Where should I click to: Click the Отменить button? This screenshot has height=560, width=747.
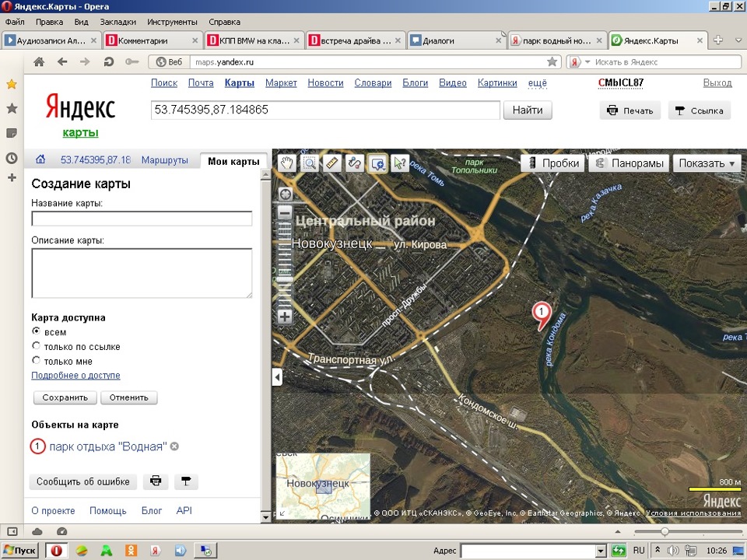click(128, 397)
